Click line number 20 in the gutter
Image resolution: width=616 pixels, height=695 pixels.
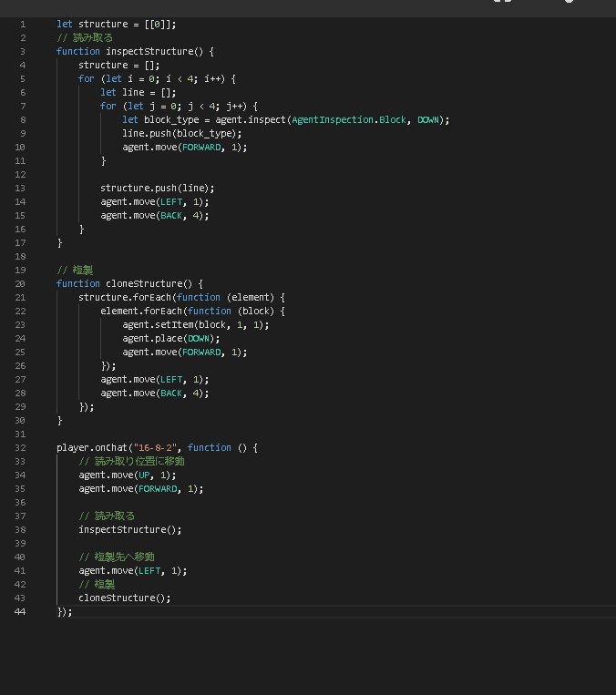tap(20, 283)
